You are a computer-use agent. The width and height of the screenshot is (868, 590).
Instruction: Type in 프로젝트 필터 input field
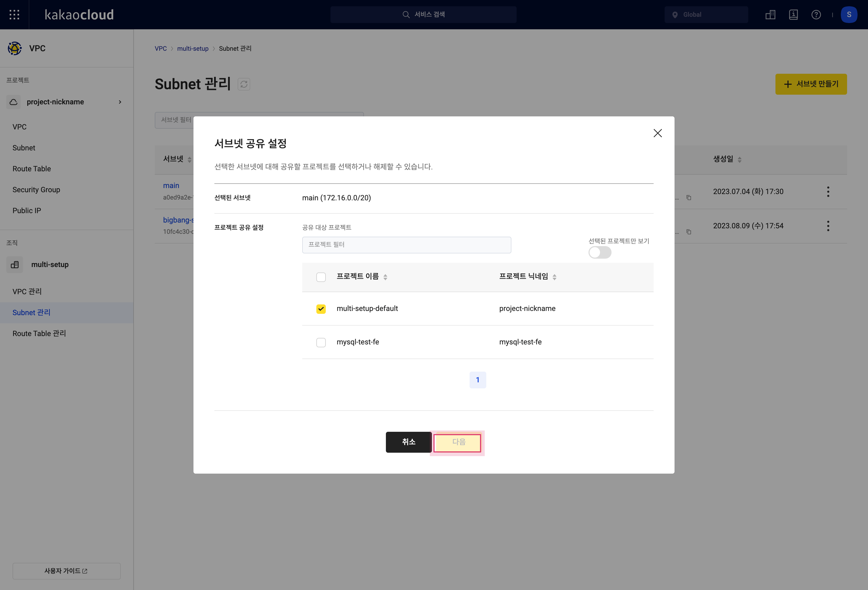pos(406,244)
